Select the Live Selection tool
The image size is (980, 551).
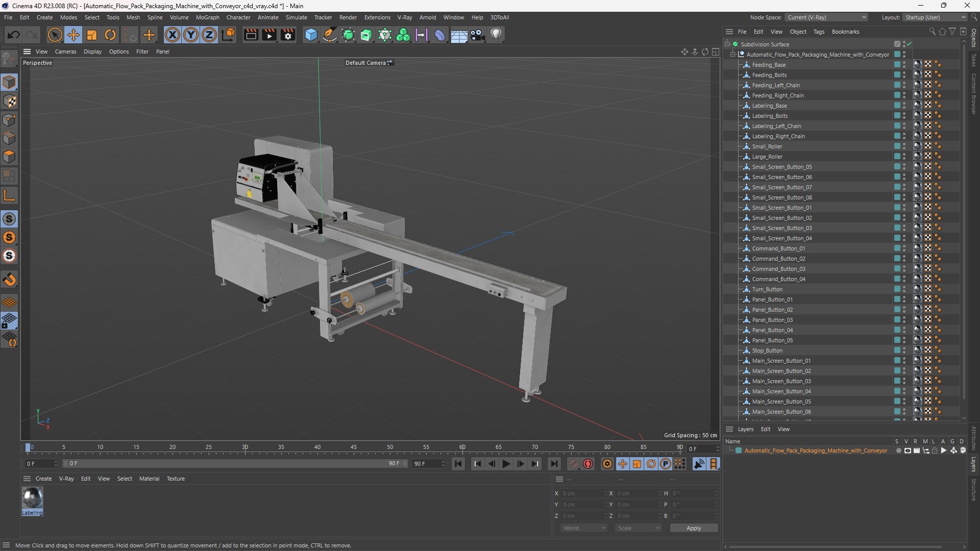[55, 35]
